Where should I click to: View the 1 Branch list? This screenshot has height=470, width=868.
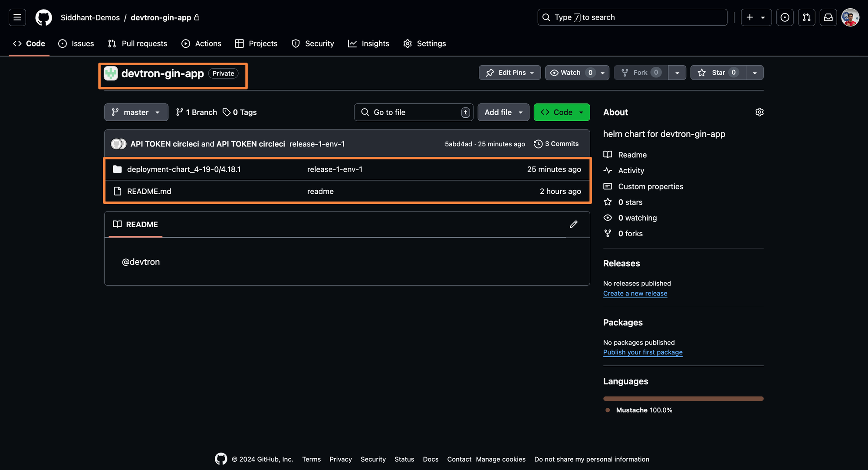click(196, 112)
